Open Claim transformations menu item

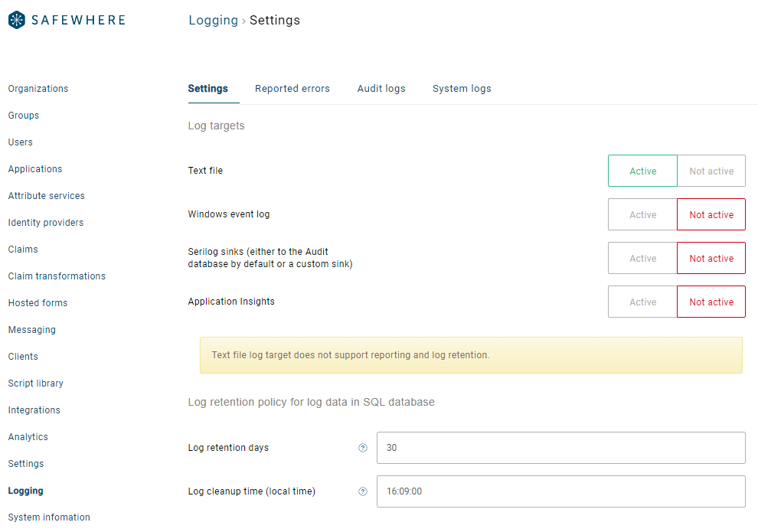pyautogui.click(x=57, y=276)
